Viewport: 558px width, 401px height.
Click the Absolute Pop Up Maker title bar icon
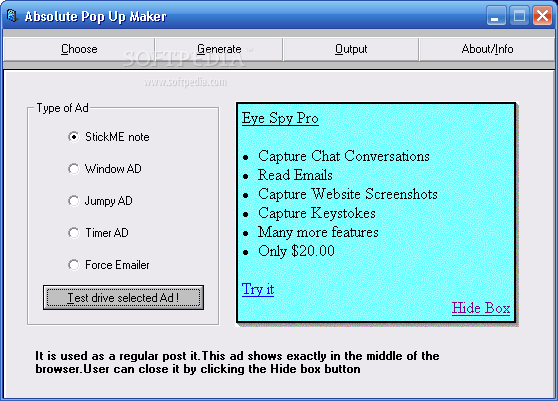coord(12,16)
